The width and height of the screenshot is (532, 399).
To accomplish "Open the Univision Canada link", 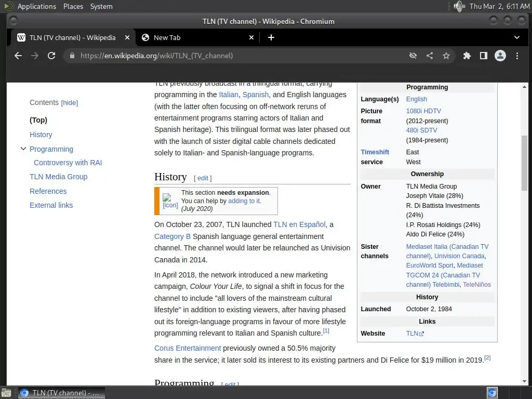I will [x=459, y=256].
